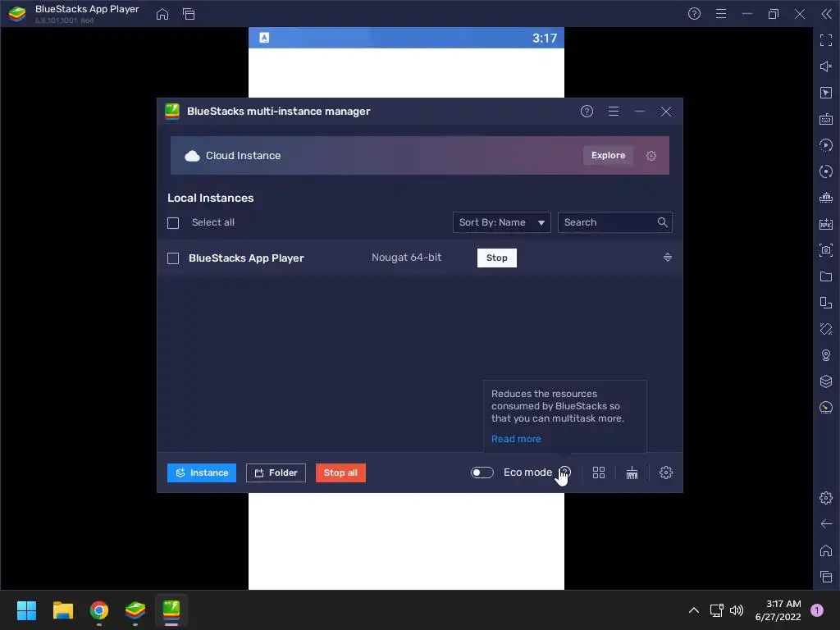Open the BlueStacks title bar multi-window icon
The image size is (840, 630).
[189, 14]
